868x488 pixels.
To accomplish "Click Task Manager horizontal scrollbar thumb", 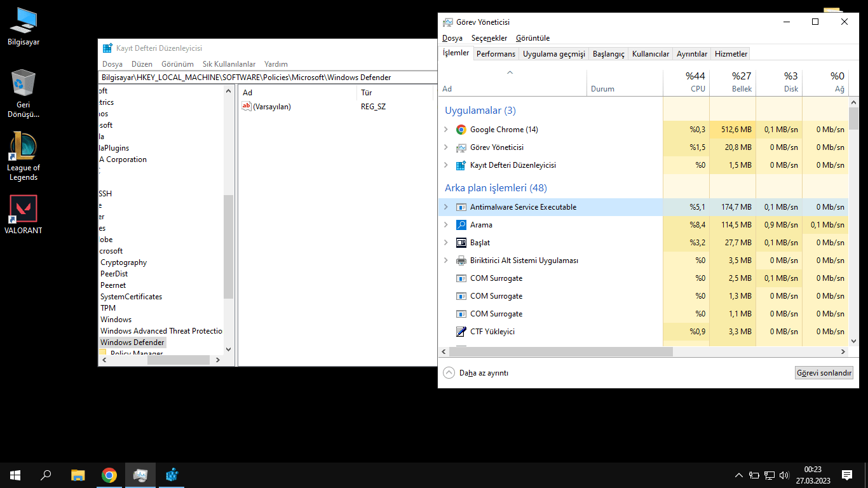I will (x=560, y=351).
